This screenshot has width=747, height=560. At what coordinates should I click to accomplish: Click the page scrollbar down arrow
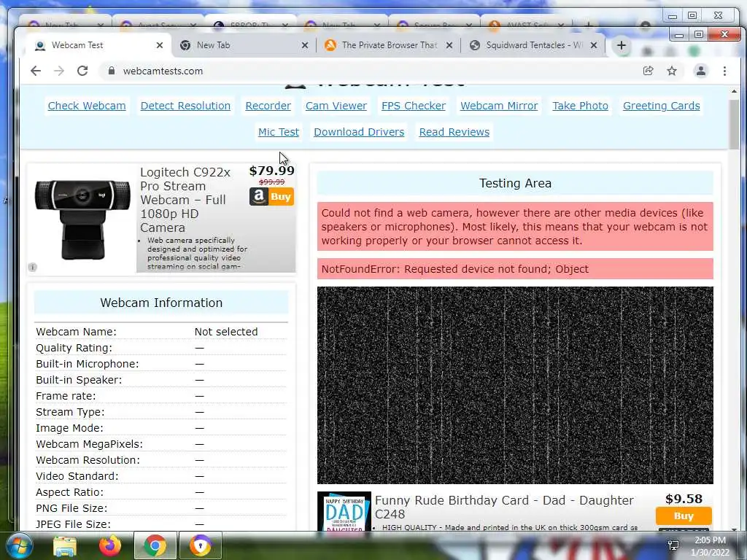[x=734, y=529]
